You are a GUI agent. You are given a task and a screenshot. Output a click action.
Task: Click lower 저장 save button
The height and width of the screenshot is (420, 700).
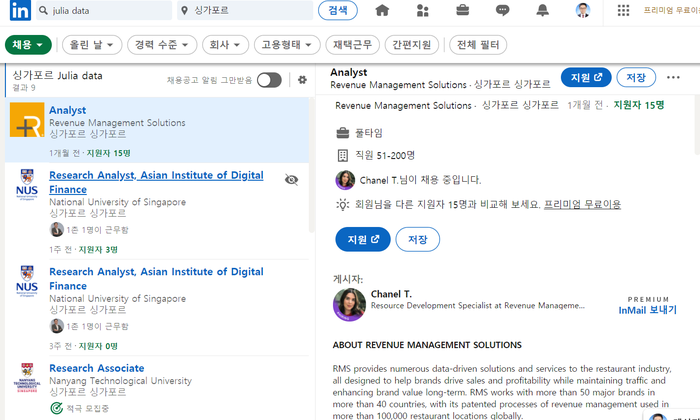[418, 239]
